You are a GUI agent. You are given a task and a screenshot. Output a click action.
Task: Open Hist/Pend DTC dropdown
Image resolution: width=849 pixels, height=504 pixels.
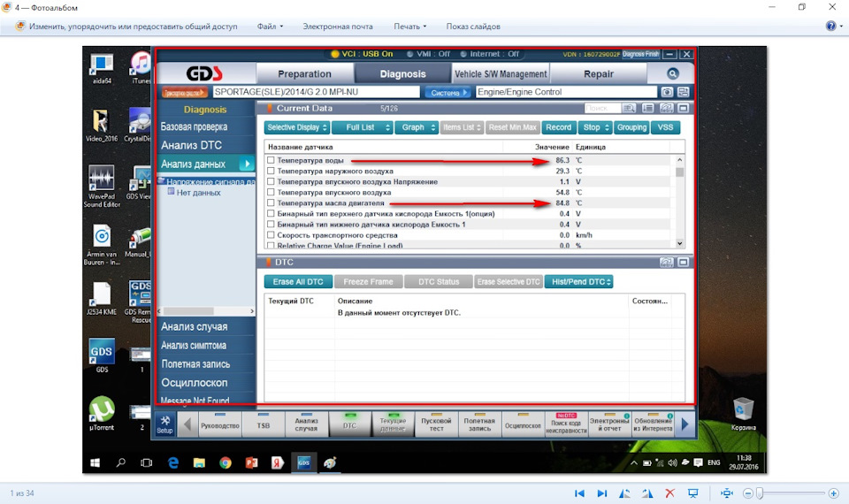point(578,281)
